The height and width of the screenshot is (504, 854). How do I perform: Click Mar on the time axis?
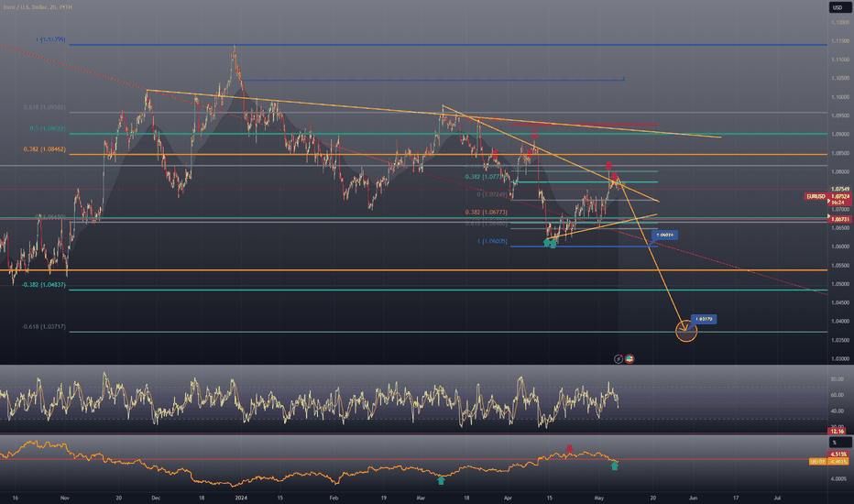click(421, 498)
